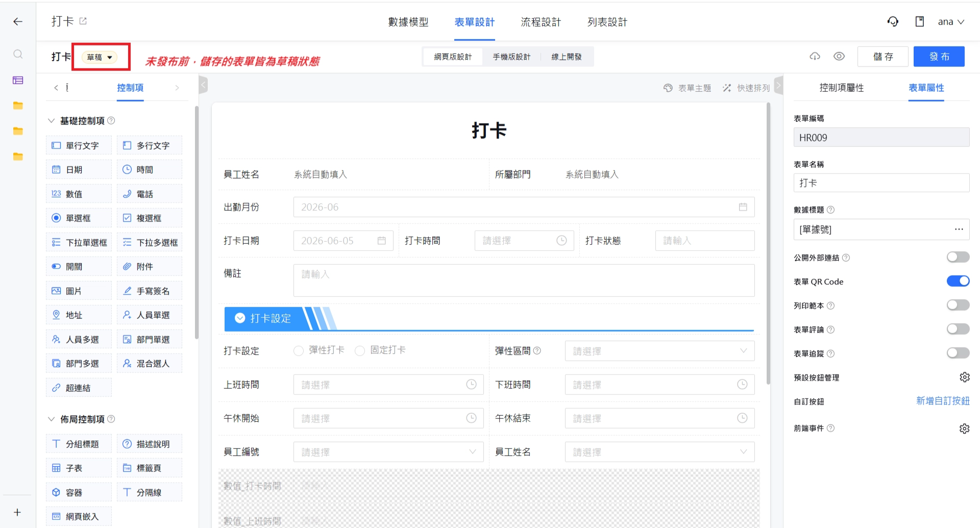This screenshot has height=528, width=980.
Task: Add 電話 control
Action: click(150, 194)
